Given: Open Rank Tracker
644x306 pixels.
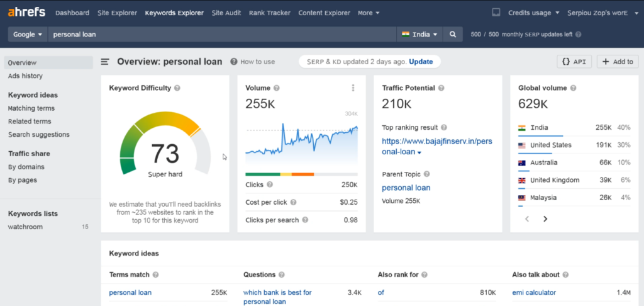Looking at the screenshot, I should coord(269,13).
